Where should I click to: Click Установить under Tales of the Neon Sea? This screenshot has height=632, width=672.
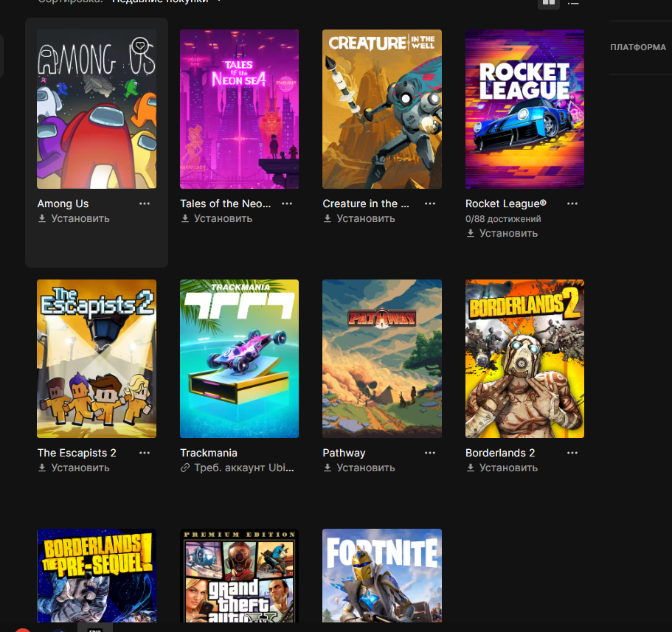click(x=216, y=218)
